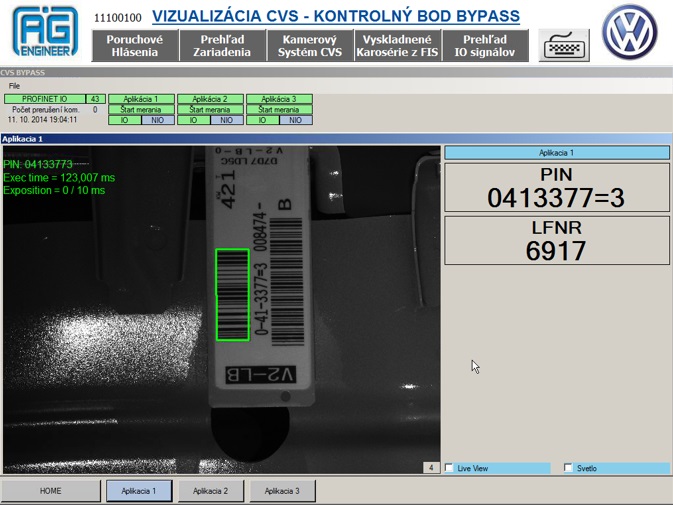Click Štart merania under Aplikácia 1
This screenshot has width=673, height=505.
[141, 110]
